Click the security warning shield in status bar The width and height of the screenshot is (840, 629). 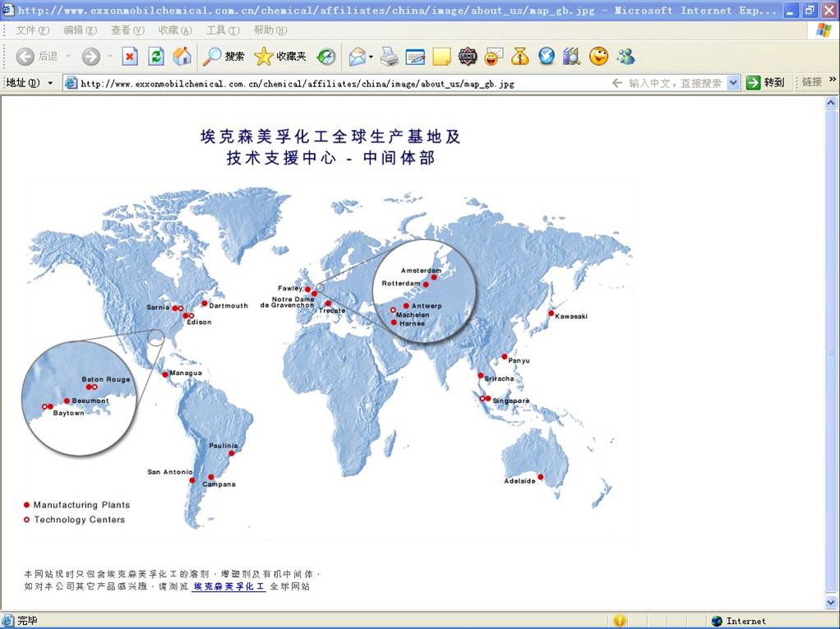[619, 621]
